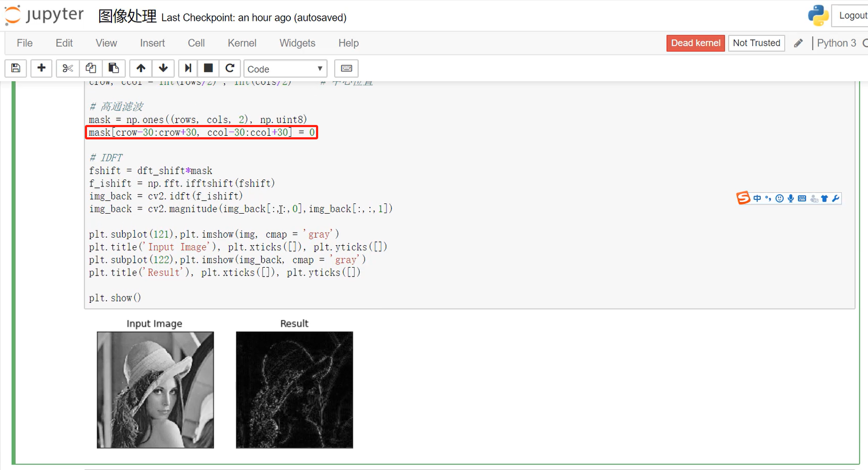
Task: Open the cell type Code dropdown
Action: [285, 69]
